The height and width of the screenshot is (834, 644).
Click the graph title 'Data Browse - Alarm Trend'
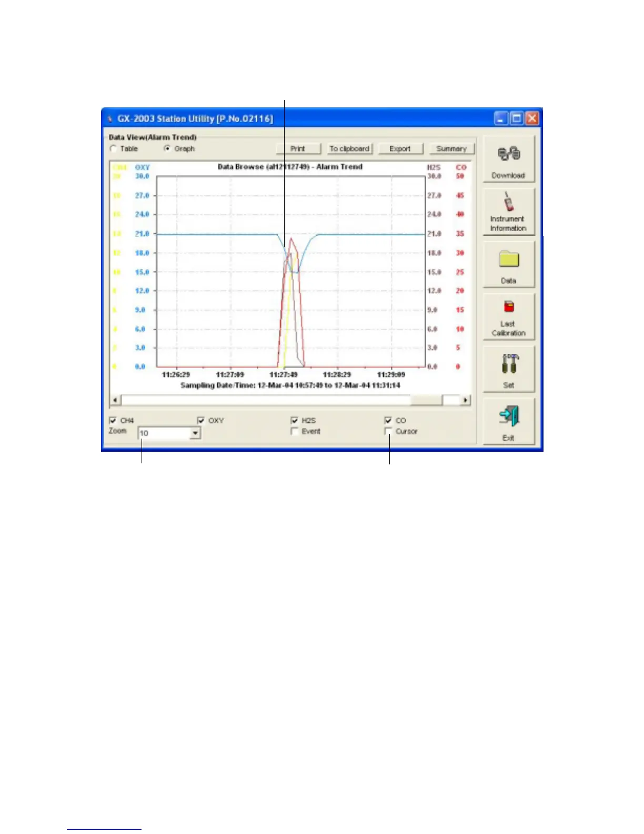pos(290,166)
